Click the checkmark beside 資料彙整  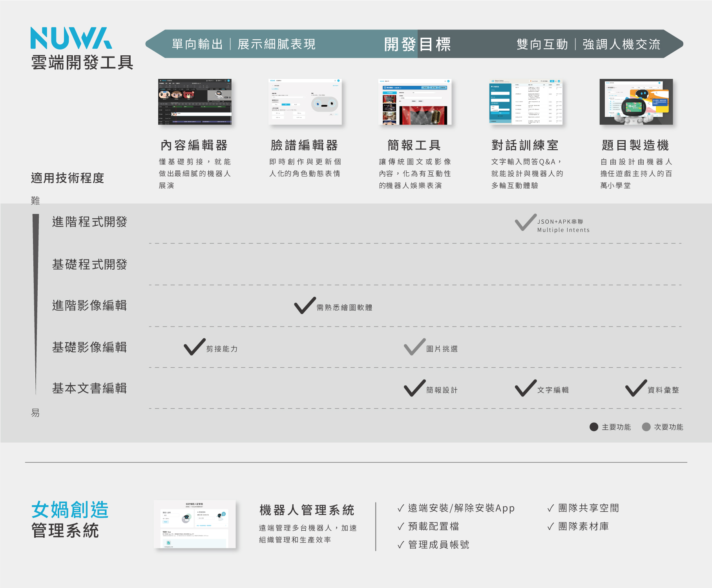pos(636,388)
